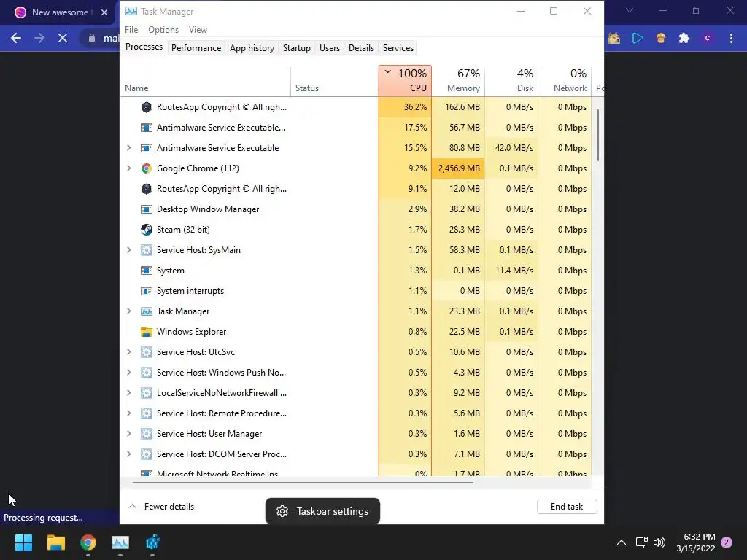Expand Service Host: UtcSvc
The height and width of the screenshot is (560, 747).
(128, 352)
